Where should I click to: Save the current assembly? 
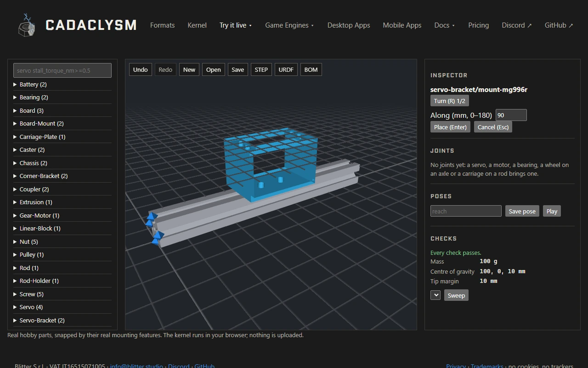[238, 70]
